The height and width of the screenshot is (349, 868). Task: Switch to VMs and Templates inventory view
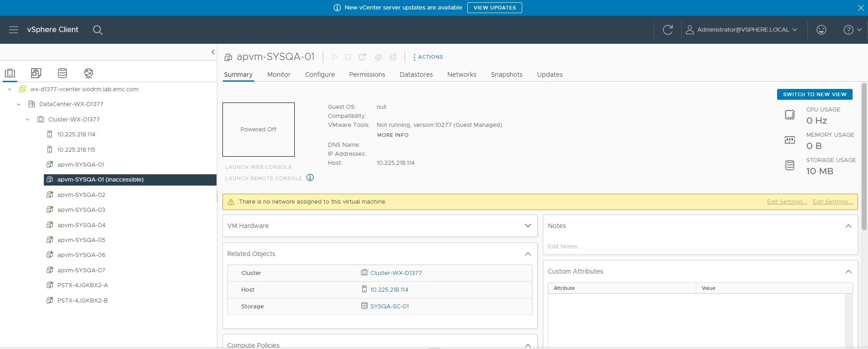[36, 73]
